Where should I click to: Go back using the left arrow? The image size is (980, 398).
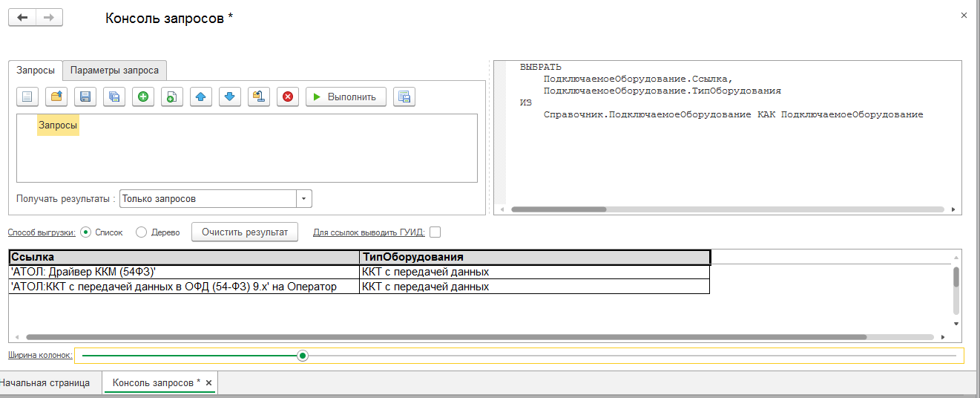click(x=22, y=18)
